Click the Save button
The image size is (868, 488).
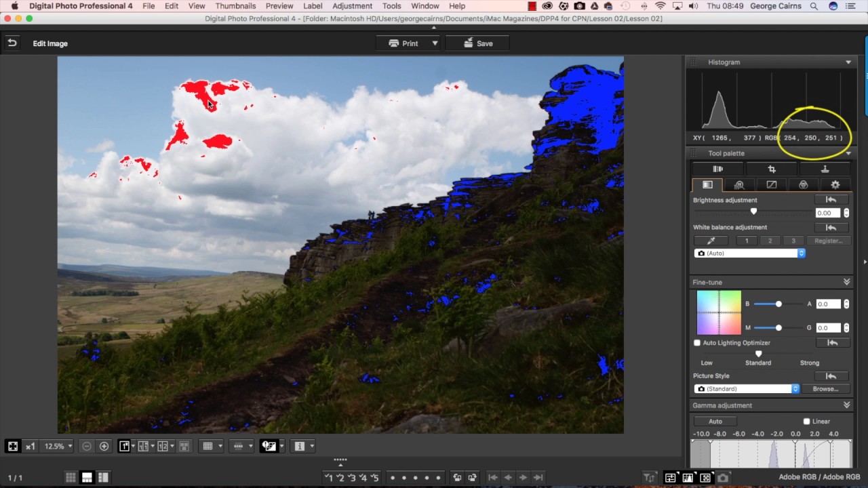point(478,43)
